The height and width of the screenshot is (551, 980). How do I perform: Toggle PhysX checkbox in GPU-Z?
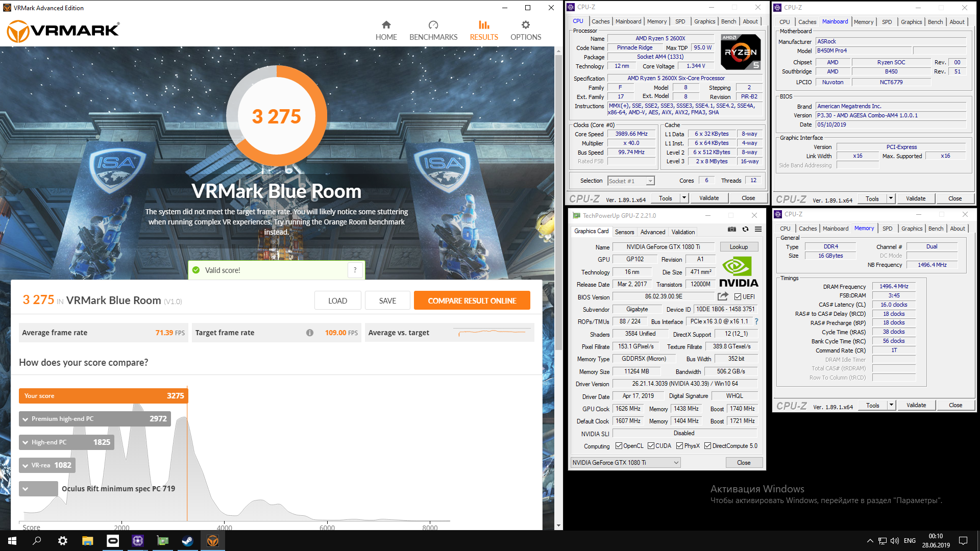[679, 446]
